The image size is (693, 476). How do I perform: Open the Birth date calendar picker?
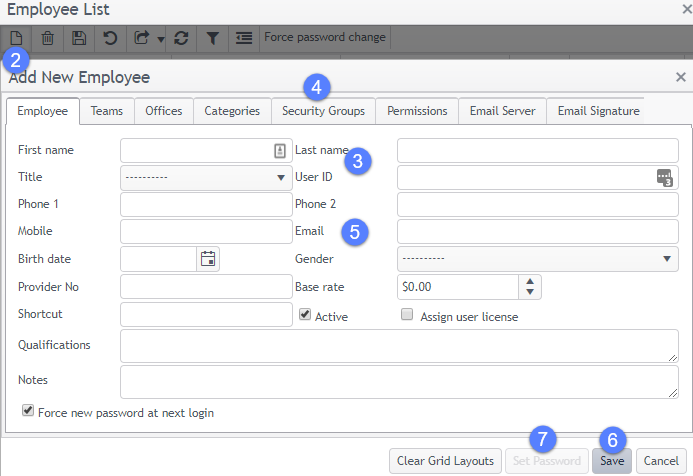(x=208, y=259)
